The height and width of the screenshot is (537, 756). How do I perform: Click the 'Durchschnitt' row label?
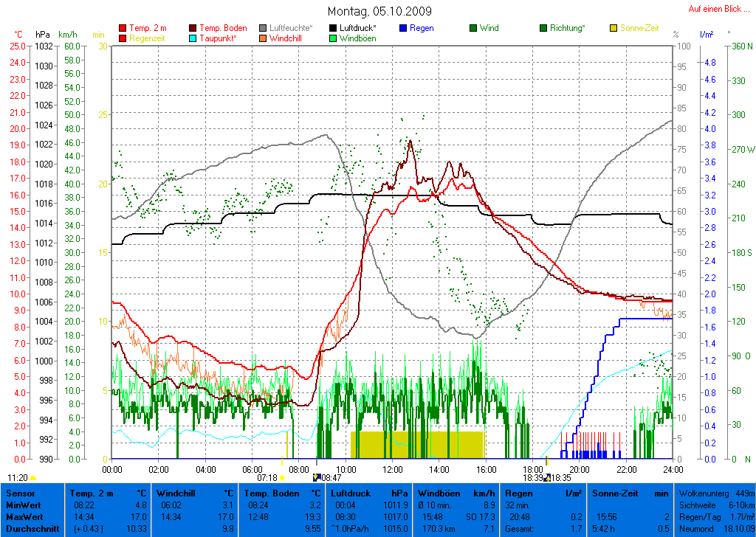point(28,529)
